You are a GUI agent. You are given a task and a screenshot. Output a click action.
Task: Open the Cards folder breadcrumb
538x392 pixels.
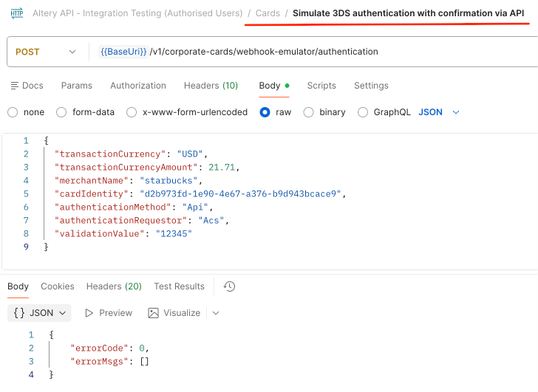pos(268,13)
